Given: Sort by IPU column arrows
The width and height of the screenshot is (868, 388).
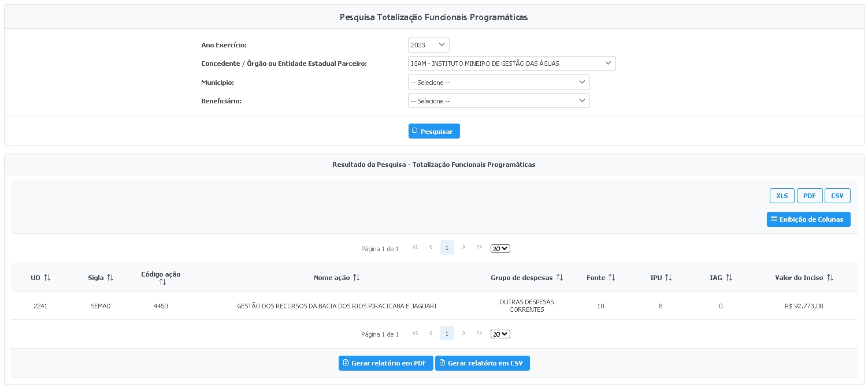Looking at the screenshot, I should tap(668, 278).
